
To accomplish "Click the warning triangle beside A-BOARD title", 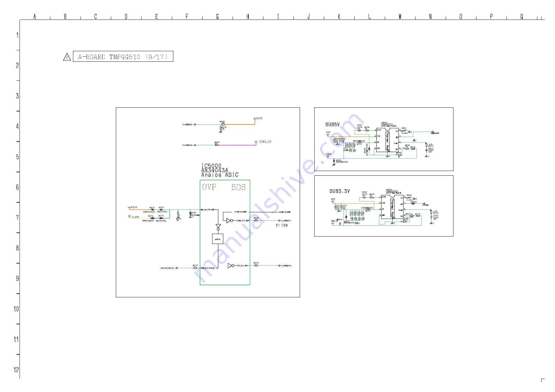I will click(67, 57).
